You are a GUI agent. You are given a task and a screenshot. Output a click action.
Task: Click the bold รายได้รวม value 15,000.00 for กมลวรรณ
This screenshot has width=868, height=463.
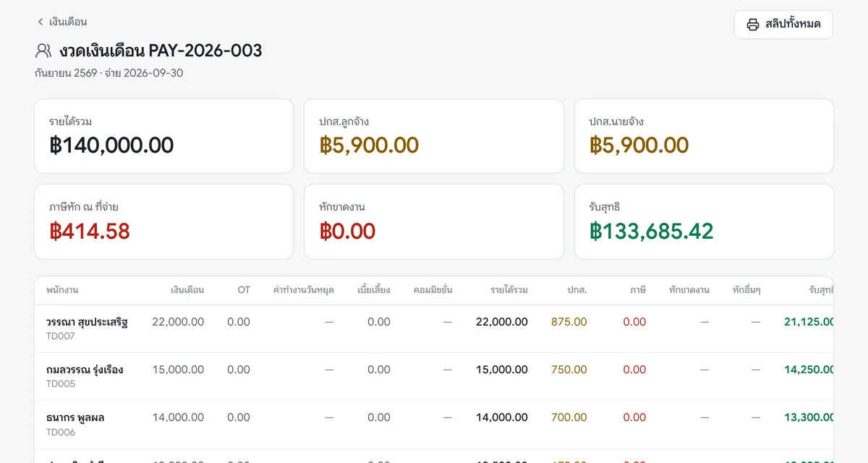pos(502,370)
